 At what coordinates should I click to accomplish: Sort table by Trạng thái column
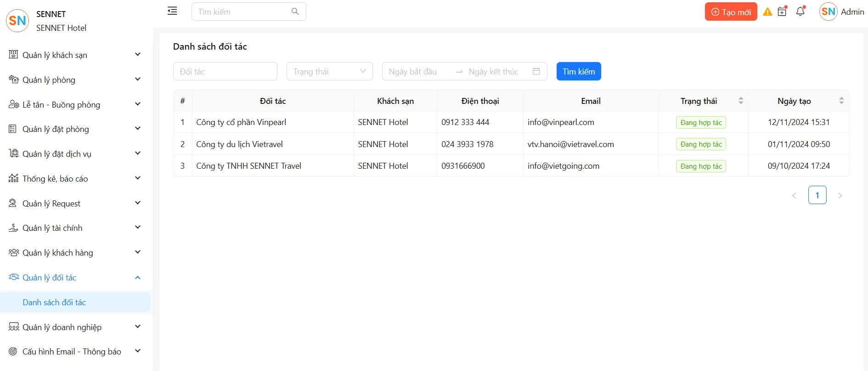[x=740, y=101]
